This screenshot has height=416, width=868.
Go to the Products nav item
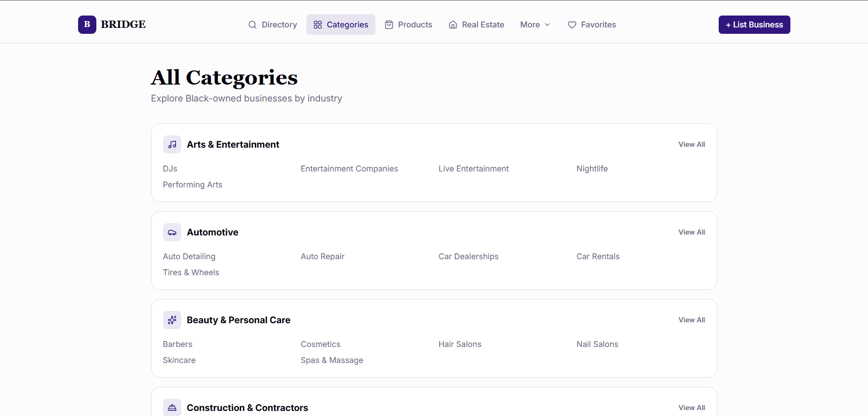(x=408, y=25)
